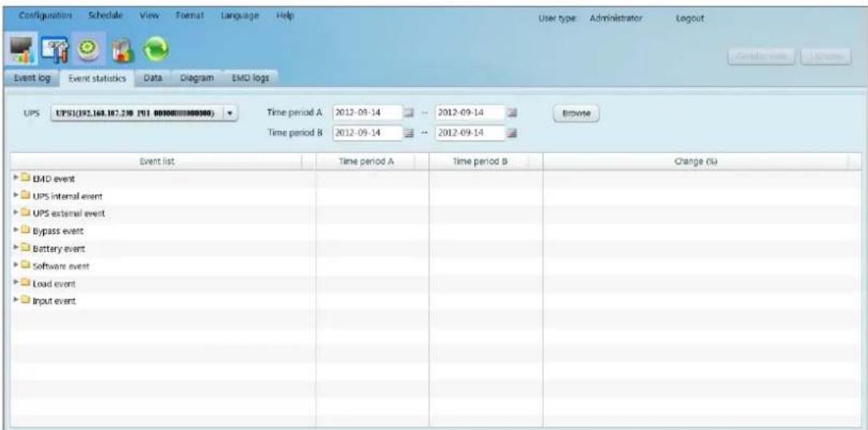Click the Load event folder icon
The image size is (868, 430).
tap(26, 283)
